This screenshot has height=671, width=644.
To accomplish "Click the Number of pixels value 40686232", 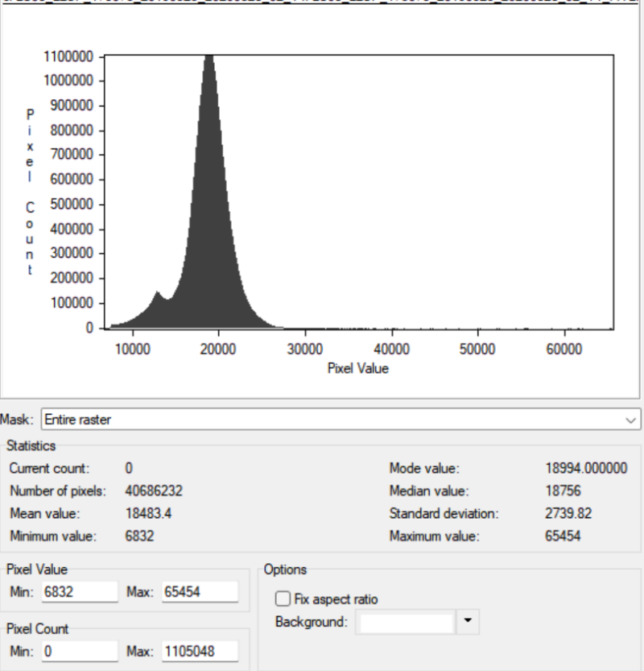I will 154,491.
